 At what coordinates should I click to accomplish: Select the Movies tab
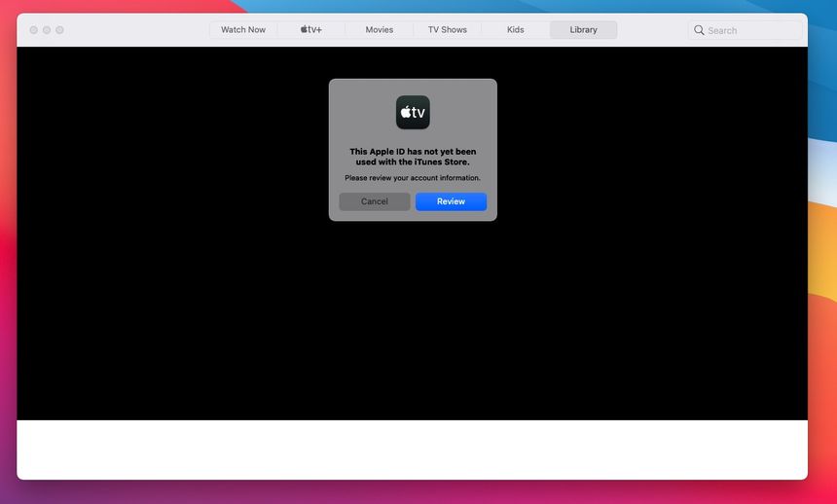click(x=380, y=30)
